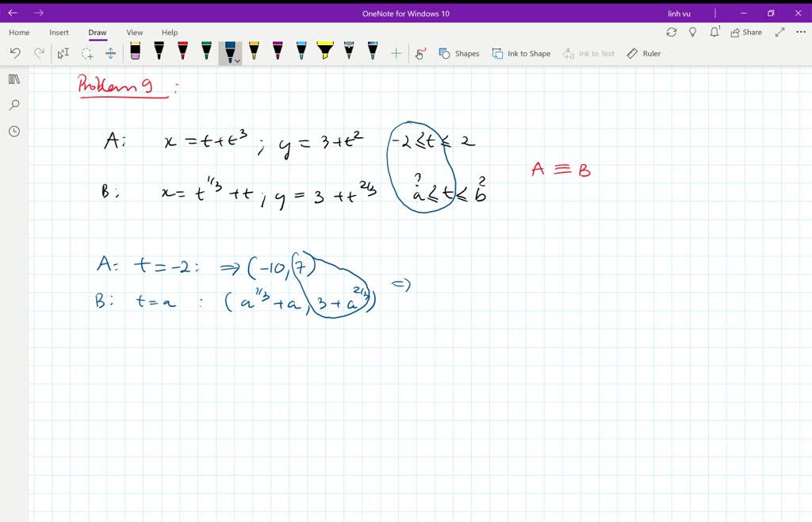Undo the last ink stroke
This screenshot has width=812, height=522.
coord(15,53)
